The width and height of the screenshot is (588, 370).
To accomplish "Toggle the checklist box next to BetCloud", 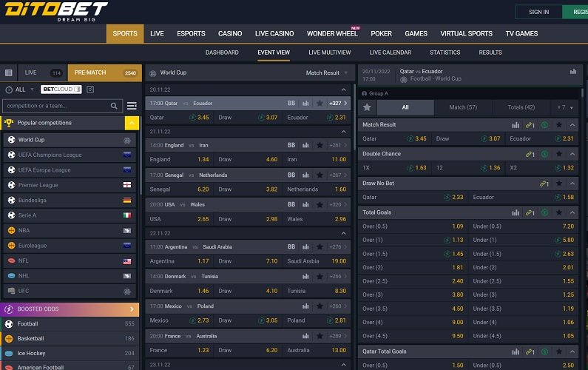I will (x=90, y=90).
